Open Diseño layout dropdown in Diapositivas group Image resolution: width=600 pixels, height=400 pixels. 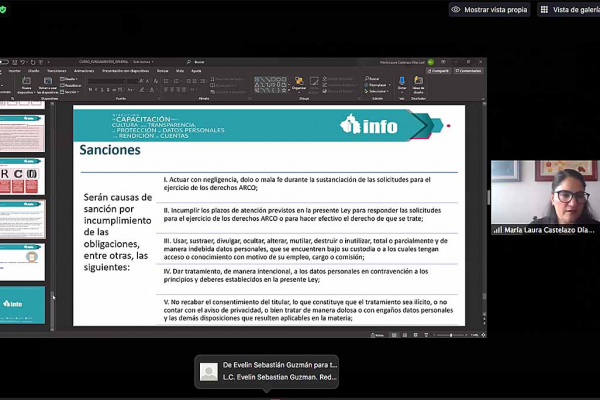69,79
